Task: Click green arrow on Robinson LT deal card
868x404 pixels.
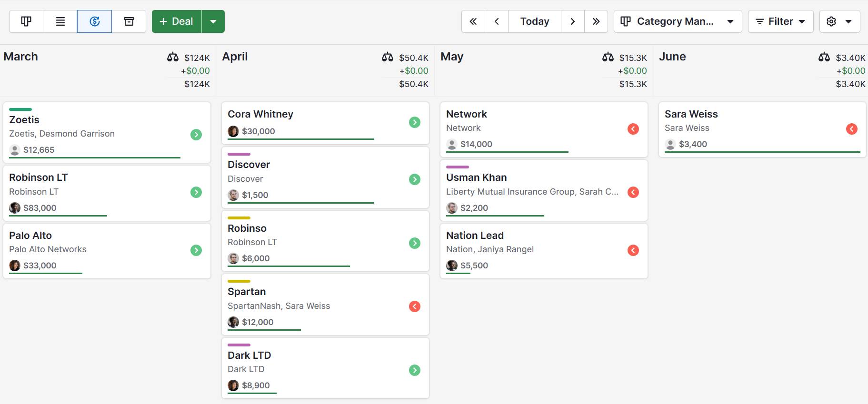Action: pyautogui.click(x=196, y=192)
